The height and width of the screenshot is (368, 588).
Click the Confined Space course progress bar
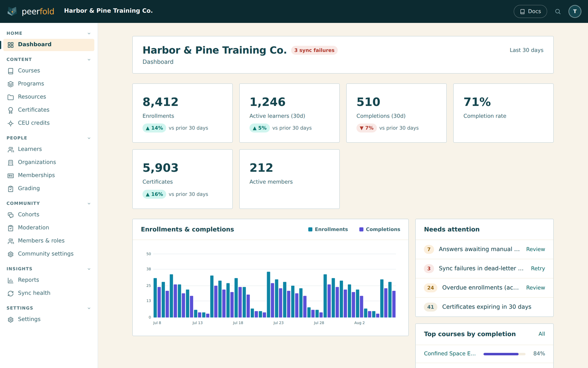click(x=504, y=354)
